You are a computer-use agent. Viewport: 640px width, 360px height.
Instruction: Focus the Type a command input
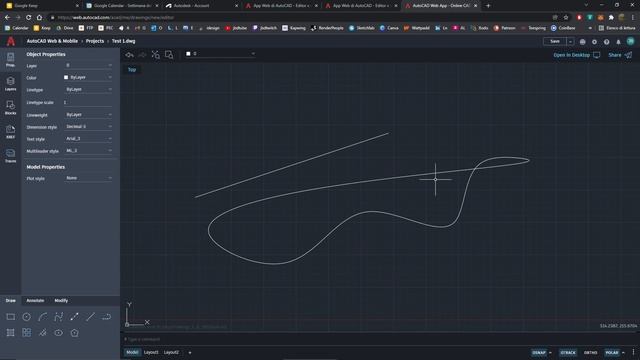point(380,339)
